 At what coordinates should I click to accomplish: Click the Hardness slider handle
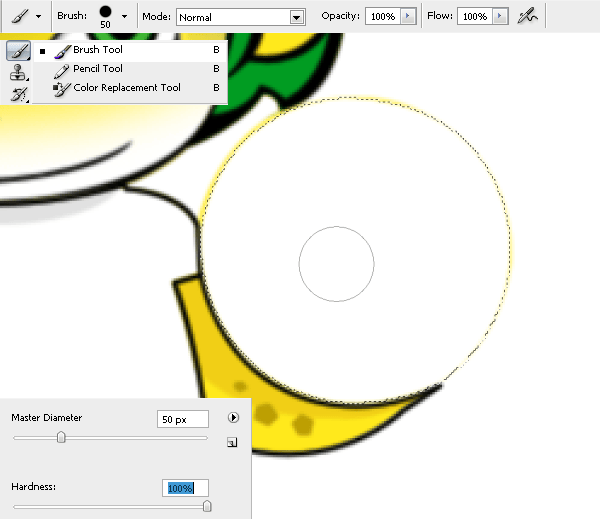(x=207, y=506)
